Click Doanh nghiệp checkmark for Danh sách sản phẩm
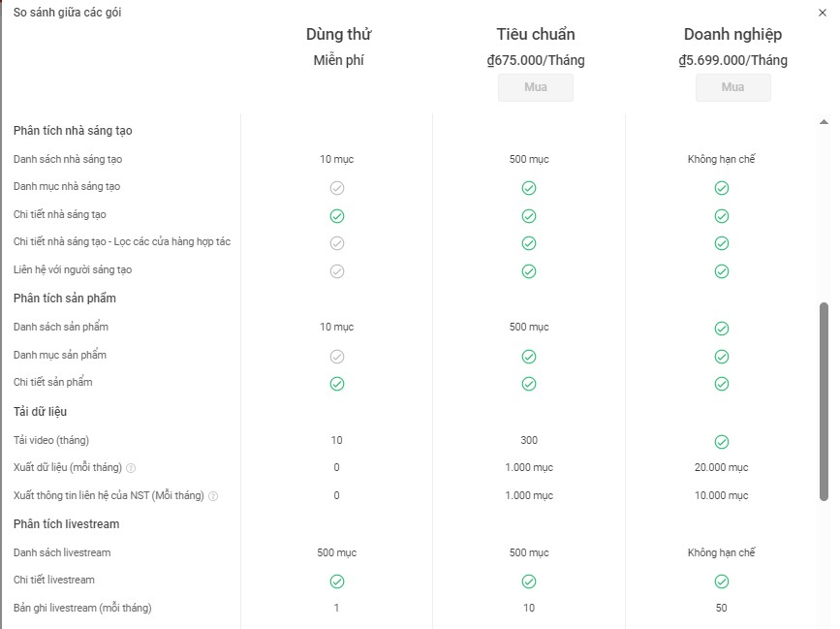The image size is (840, 629). click(722, 329)
